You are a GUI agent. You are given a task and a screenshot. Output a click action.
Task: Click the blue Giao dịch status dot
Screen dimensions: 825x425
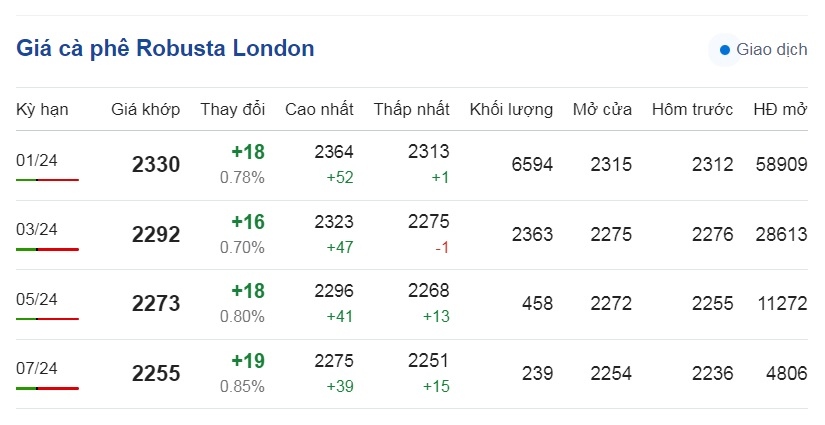pyautogui.click(x=725, y=50)
